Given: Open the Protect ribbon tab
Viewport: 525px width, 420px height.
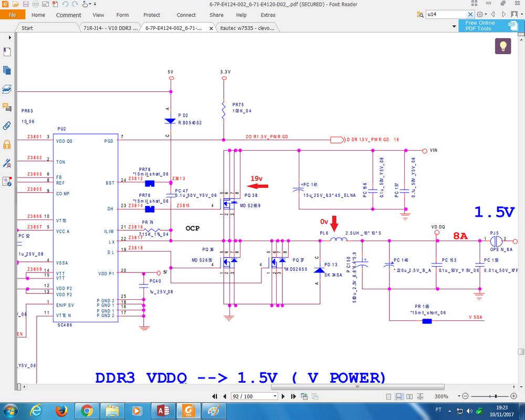Looking at the screenshot, I should tap(152, 15).
